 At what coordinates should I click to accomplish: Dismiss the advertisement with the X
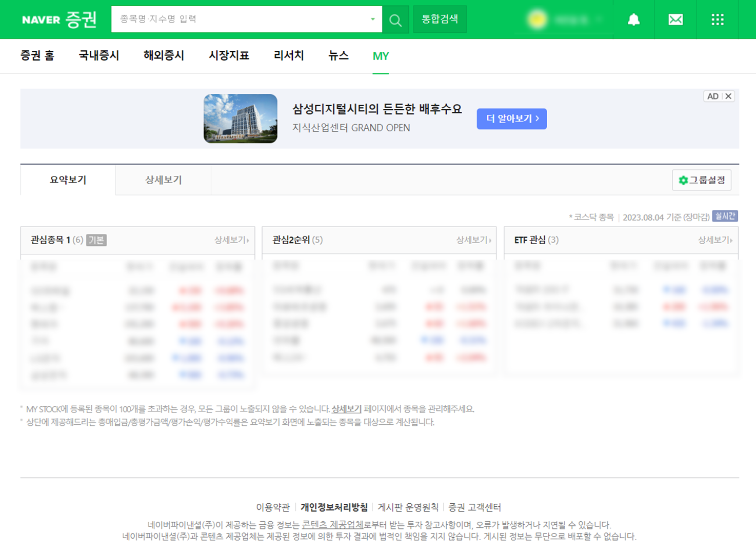coord(728,96)
